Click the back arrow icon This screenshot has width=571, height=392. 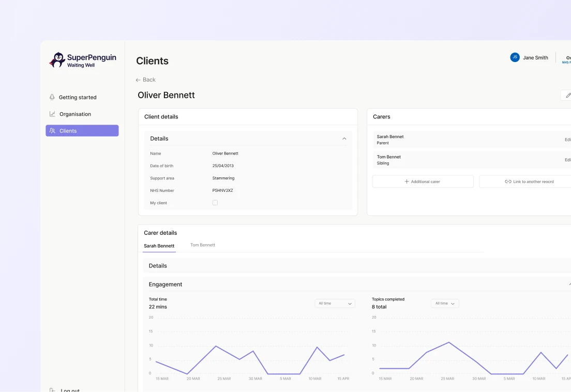tap(138, 80)
